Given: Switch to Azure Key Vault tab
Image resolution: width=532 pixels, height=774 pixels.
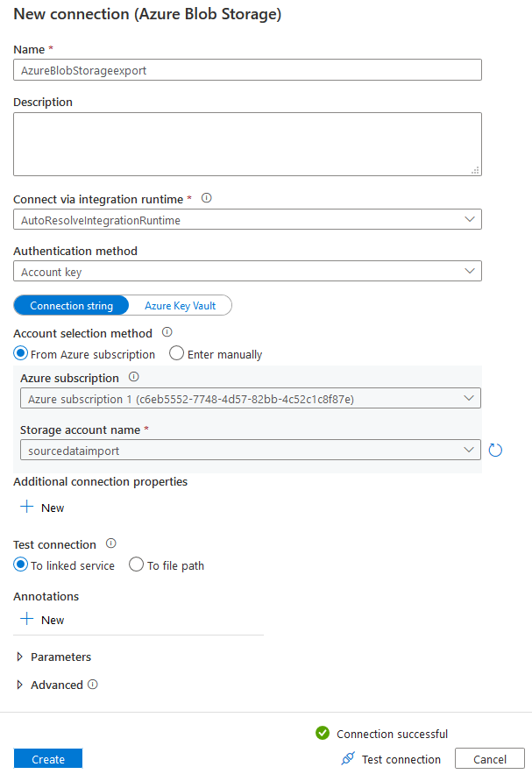Looking at the screenshot, I should pos(180,306).
